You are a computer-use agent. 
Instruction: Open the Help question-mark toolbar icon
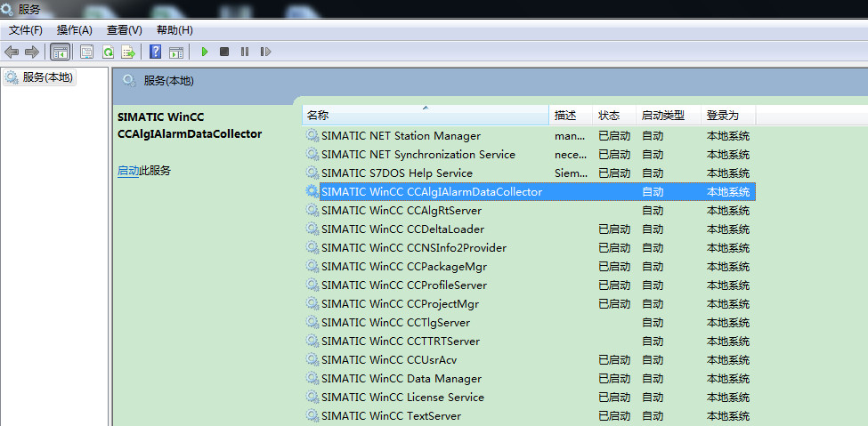pos(156,52)
